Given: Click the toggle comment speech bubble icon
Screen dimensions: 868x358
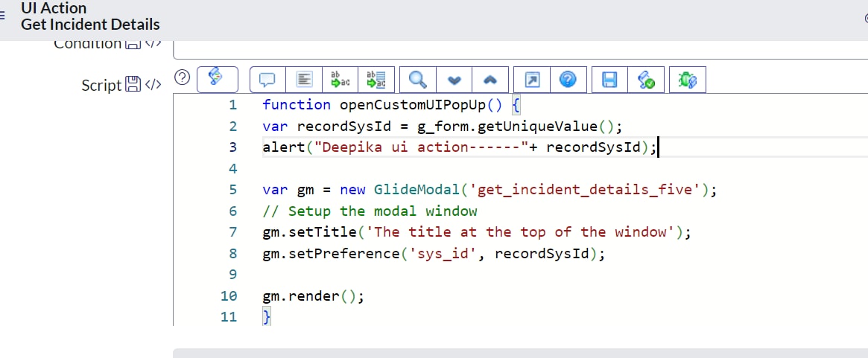Looking at the screenshot, I should pyautogui.click(x=267, y=80).
